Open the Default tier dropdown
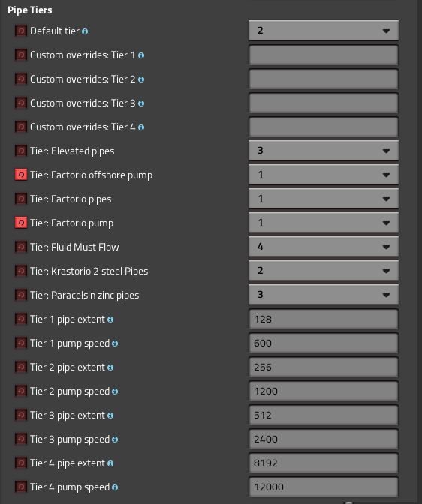The height and width of the screenshot is (504, 422). [x=324, y=31]
